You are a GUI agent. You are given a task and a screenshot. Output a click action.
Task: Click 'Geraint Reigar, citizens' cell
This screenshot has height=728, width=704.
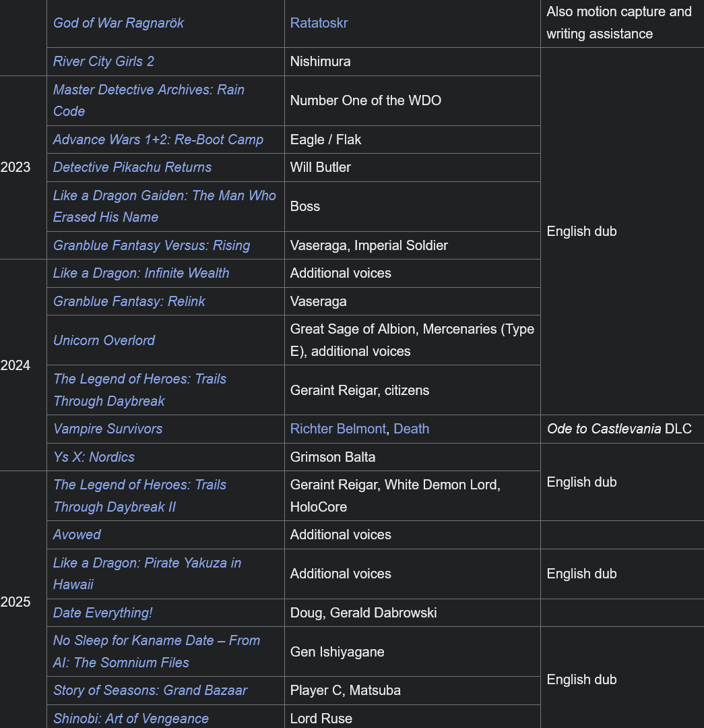(412, 390)
